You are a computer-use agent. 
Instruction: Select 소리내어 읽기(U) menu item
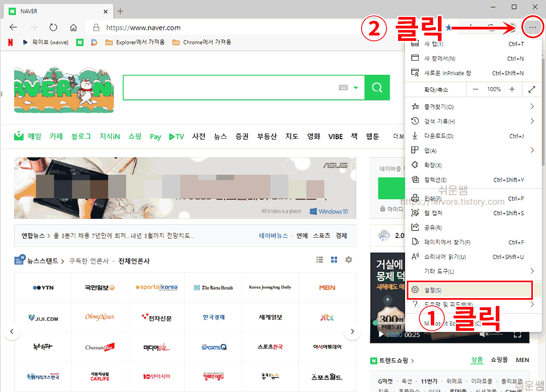pos(473,257)
